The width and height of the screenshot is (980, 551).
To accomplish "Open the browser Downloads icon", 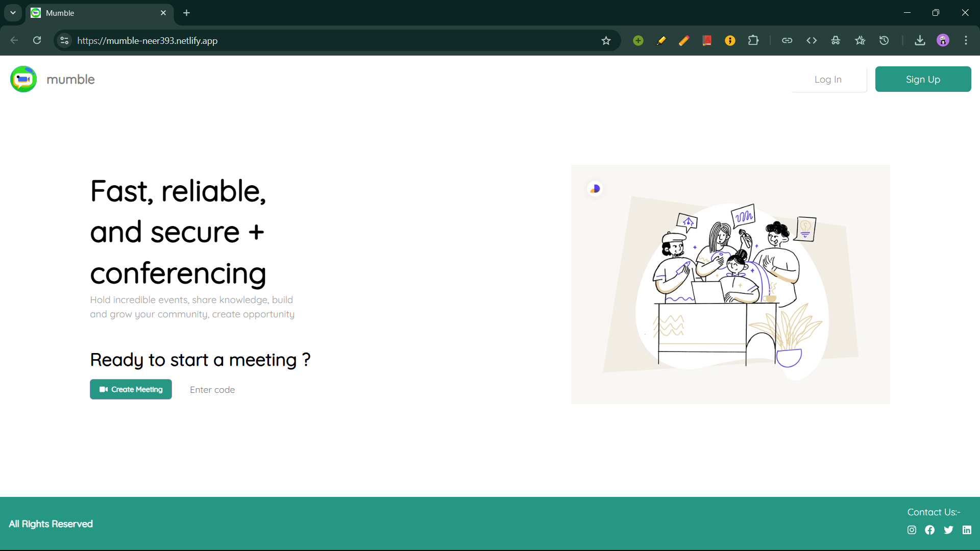I will (920, 40).
